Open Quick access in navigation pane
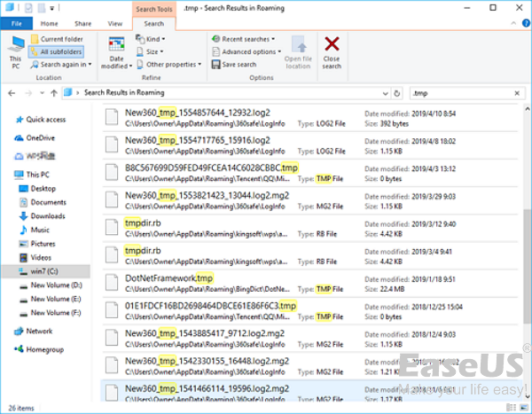Screen dimensions: 532x414 tap(41, 120)
